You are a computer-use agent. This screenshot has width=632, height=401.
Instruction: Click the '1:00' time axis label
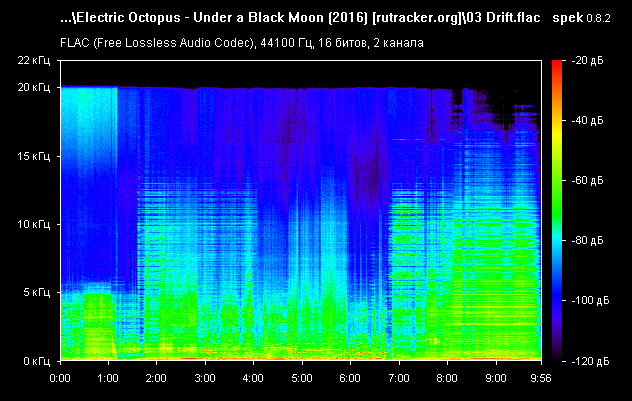pyautogui.click(x=108, y=378)
